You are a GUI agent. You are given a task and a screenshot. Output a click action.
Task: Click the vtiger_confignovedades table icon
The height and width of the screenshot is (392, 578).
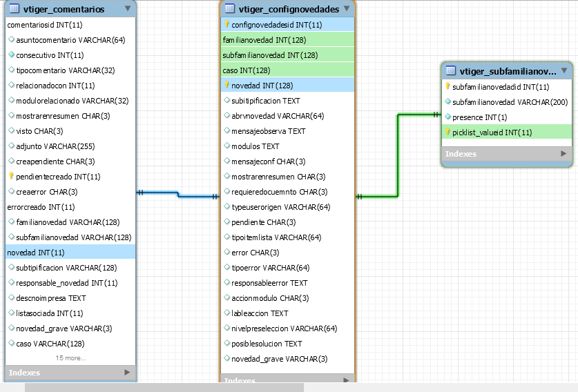click(230, 8)
